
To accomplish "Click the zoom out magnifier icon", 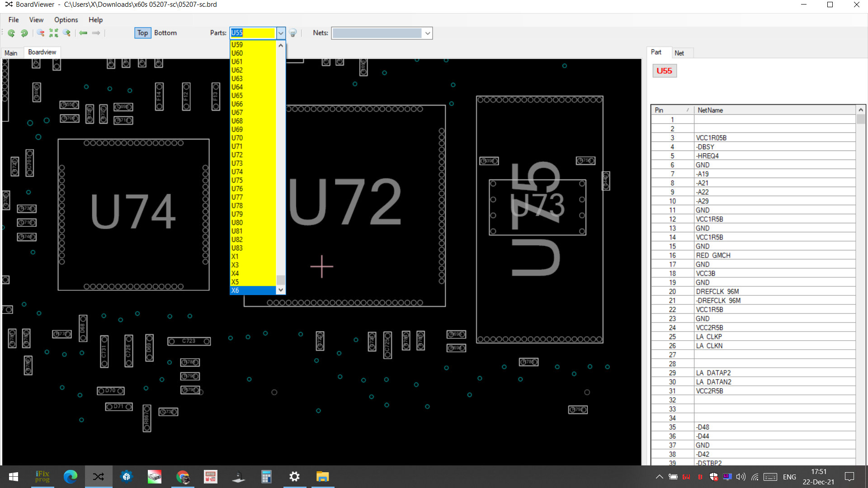I will click(x=41, y=33).
